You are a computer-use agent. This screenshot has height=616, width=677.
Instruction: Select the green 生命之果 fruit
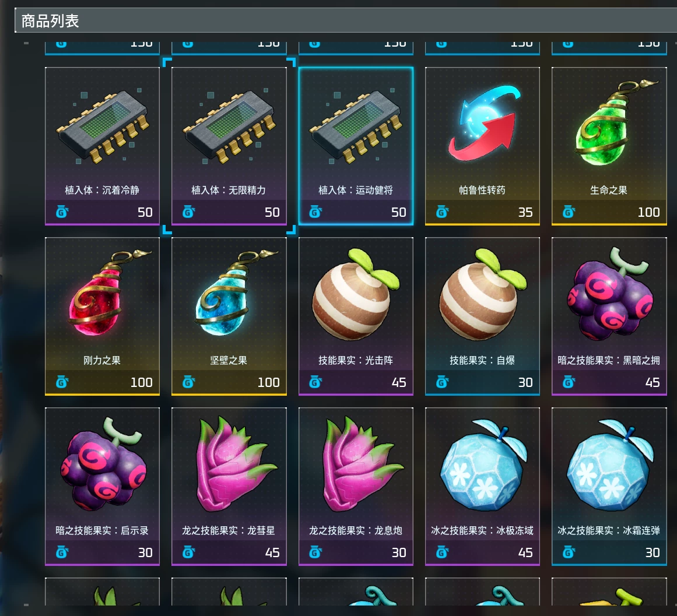click(609, 146)
